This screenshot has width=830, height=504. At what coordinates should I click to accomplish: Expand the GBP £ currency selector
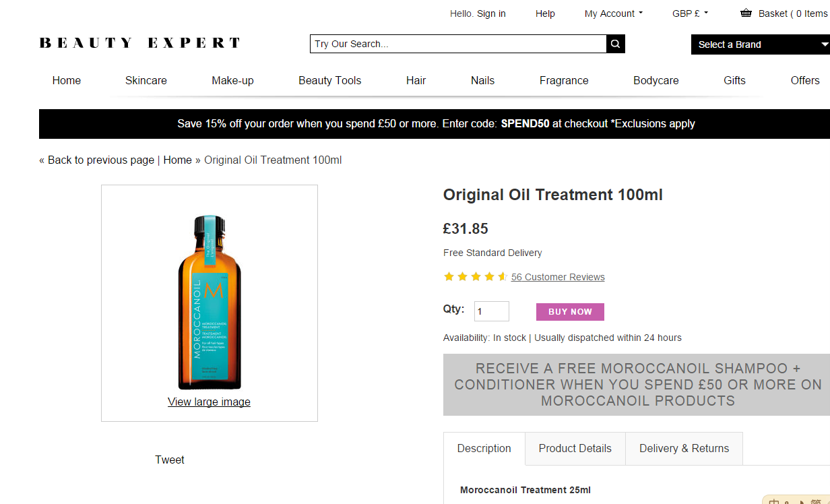coord(690,13)
